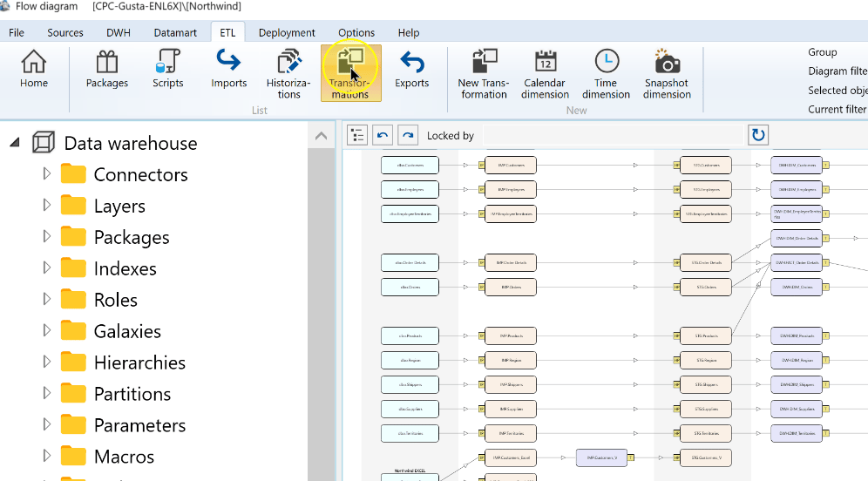This screenshot has height=481, width=868.
Task: Expand the Layers tree node
Action: [x=46, y=206]
